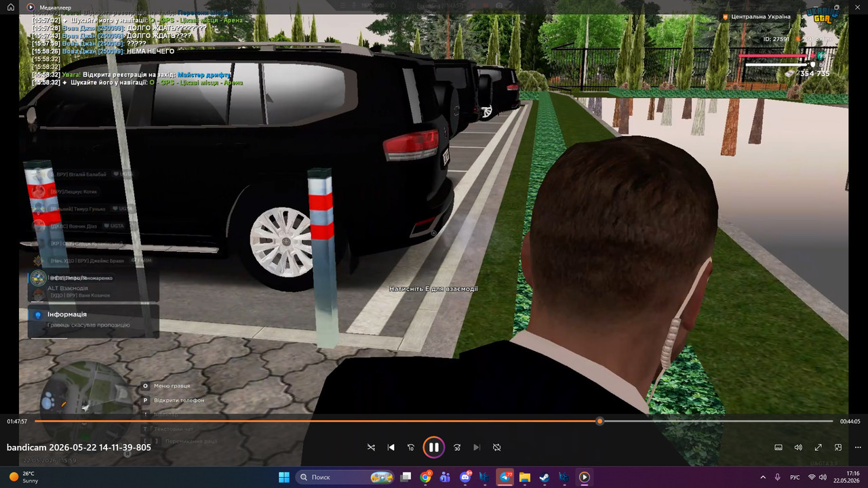
Task: Click the microphone icon in the tray
Action: click(x=777, y=477)
